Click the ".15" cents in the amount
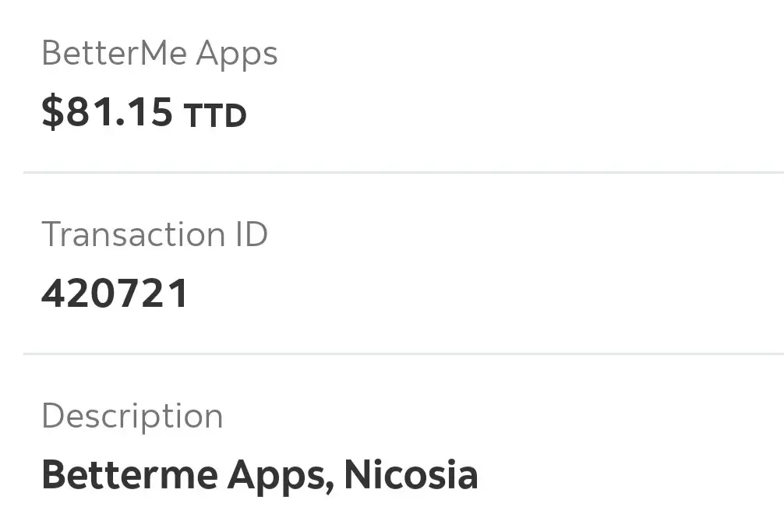The width and height of the screenshot is (784, 532). (145, 112)
